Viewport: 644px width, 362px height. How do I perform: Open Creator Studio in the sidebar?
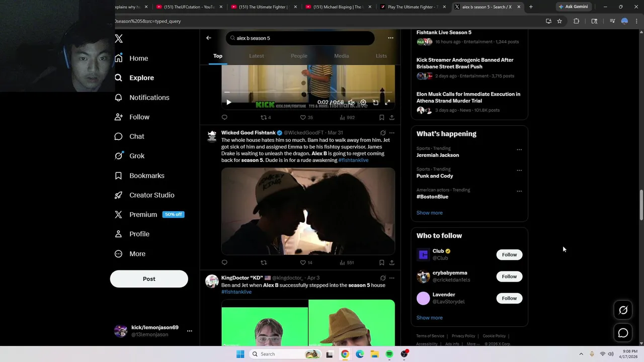(144, 195)
